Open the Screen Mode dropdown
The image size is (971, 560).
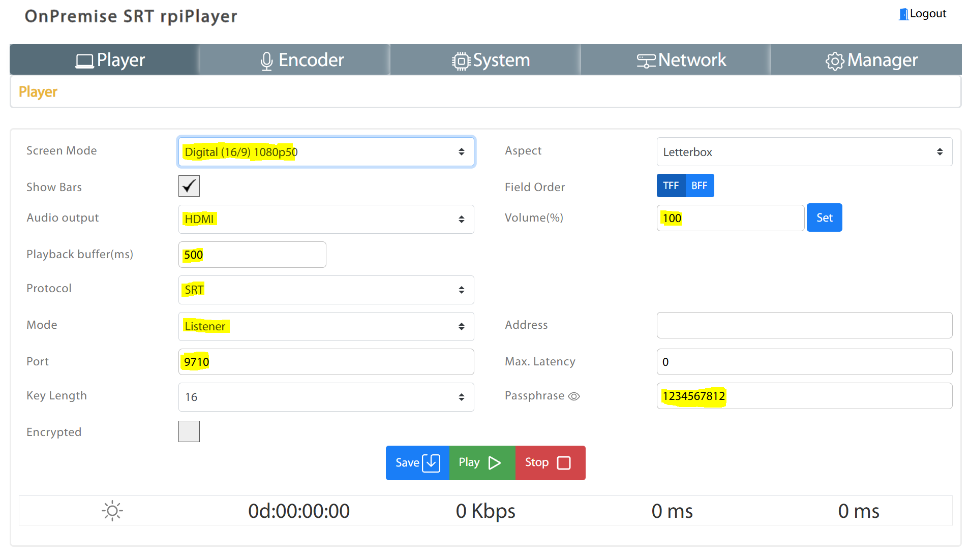click(326, 151)
